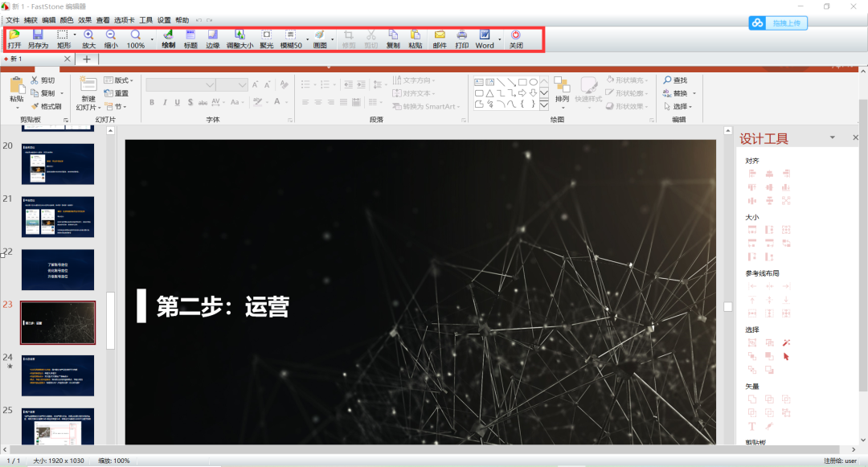Select the 矩形 selection tool
868x467 pixels.
click(x=61, y=37)
